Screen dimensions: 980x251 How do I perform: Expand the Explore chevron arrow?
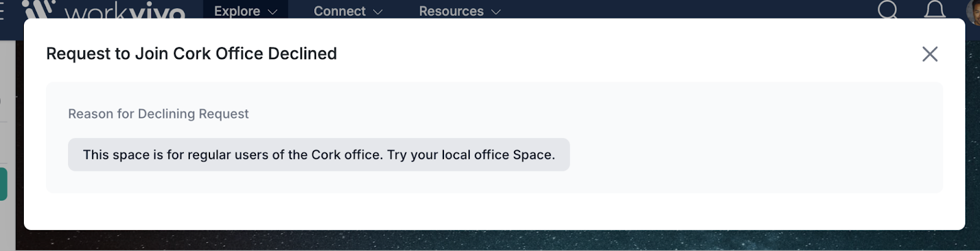point(273,12)
